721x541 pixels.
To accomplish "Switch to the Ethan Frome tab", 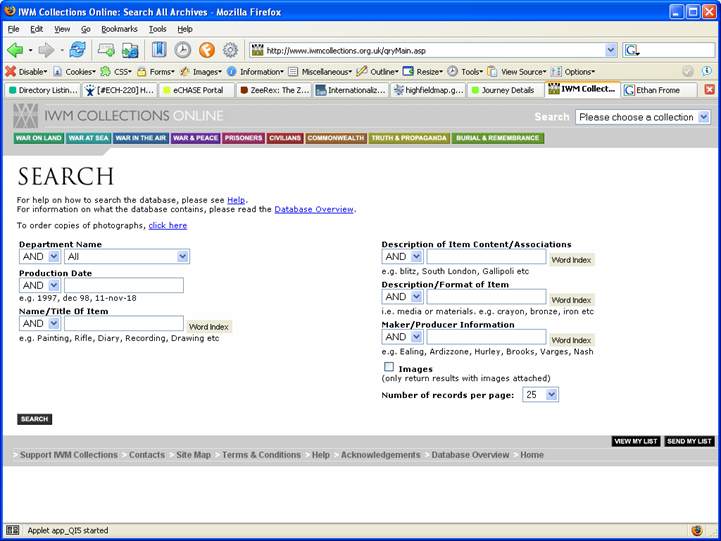I will click(658, 90).
